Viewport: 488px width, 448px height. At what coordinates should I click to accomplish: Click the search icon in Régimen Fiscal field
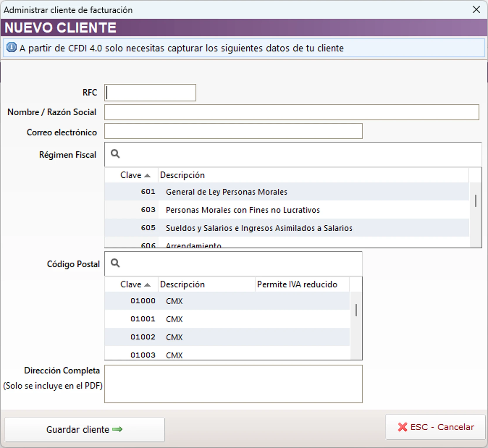click(x=115, y=154)
